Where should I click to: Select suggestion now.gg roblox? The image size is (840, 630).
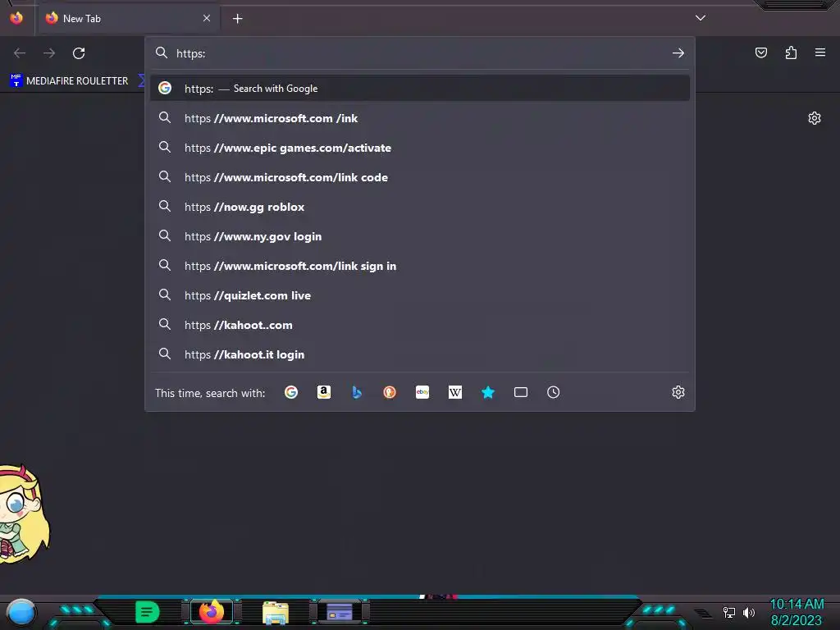(420, 207)
